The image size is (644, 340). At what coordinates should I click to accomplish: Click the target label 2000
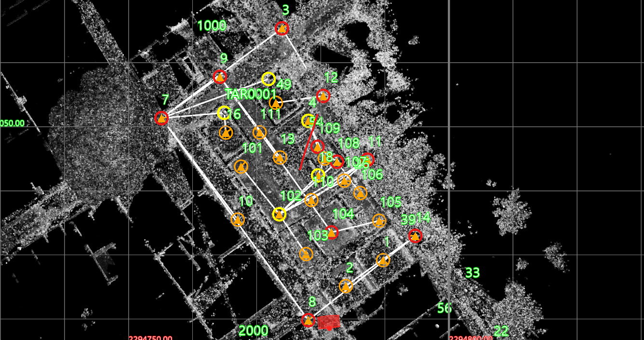point(253,331)
